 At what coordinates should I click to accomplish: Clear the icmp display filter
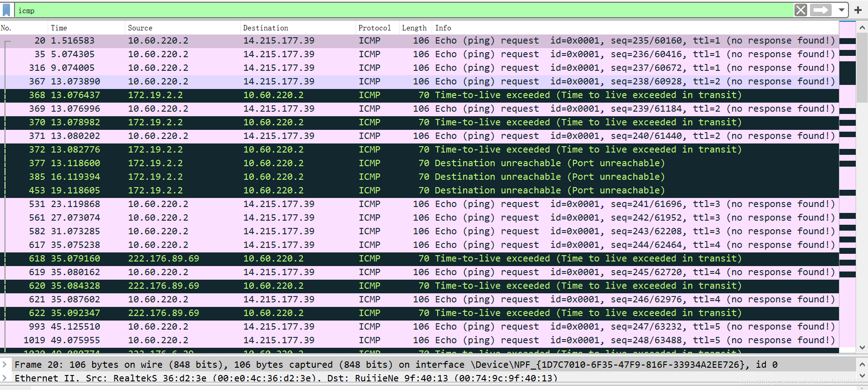pyautogui.click(x=801, y=10)
